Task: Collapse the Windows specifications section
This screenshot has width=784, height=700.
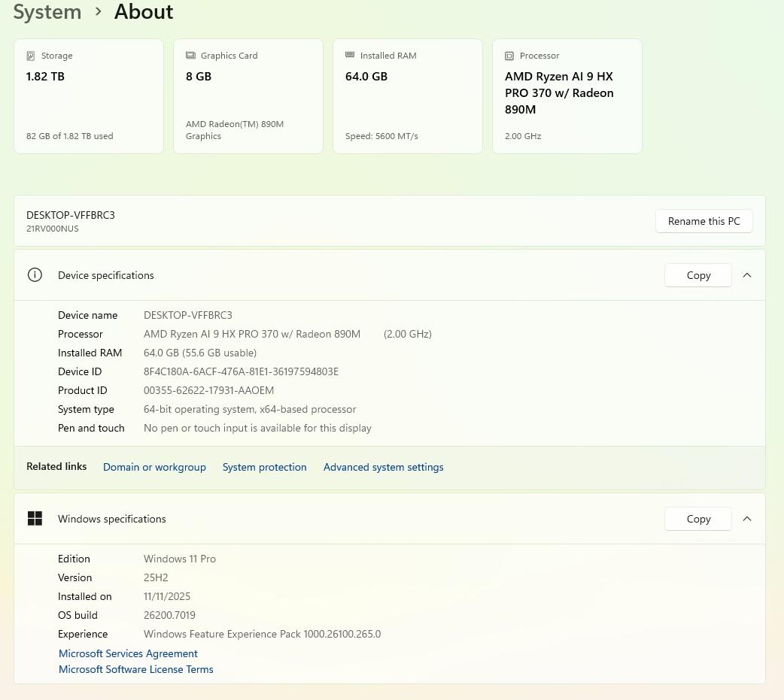Action: [x=747, y=519]
